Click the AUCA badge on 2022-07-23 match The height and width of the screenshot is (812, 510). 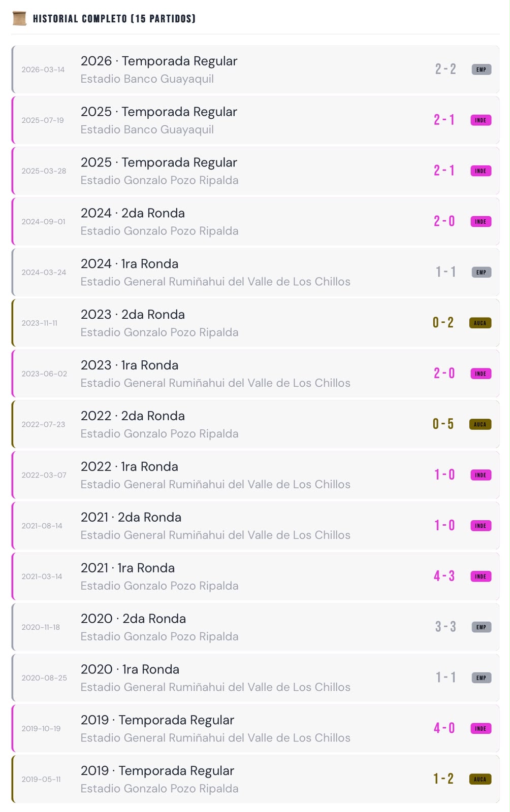(480, 424)
